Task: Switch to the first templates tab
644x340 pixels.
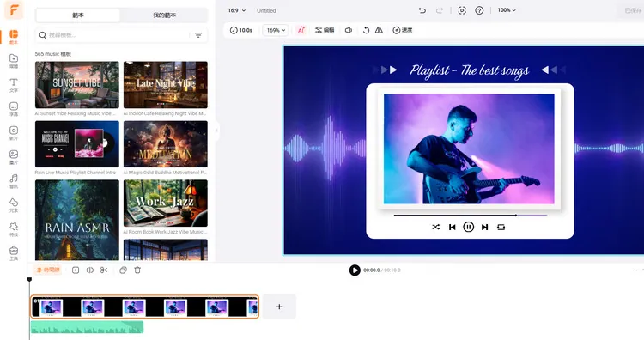Action: (x=78, y=15)
